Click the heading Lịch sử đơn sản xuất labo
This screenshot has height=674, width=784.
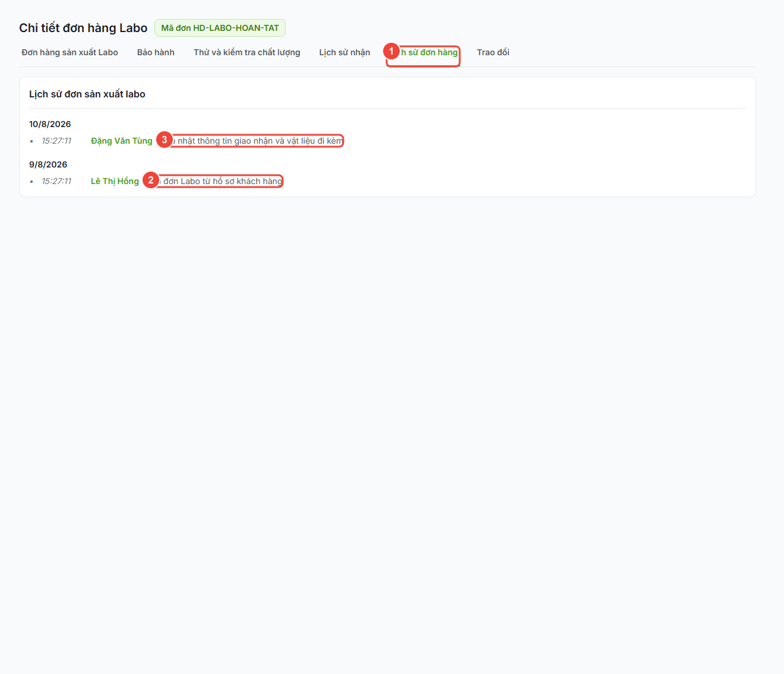click(87, 94)
